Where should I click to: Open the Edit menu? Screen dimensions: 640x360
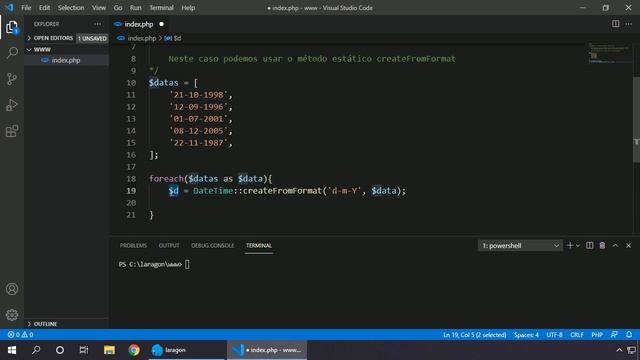44,8
